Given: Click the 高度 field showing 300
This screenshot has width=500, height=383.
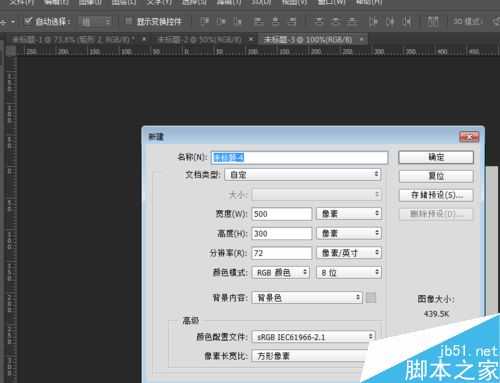Looking at the screenshot, I should pyautogui.click(x=282, y=233).
